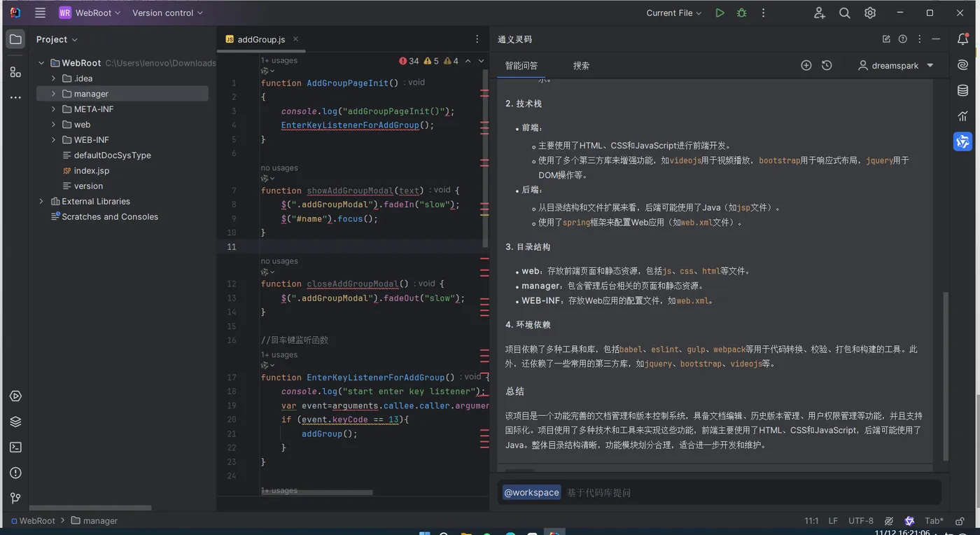Open the Structure tool window
980x535 pixels.
[x=15, y=71]
